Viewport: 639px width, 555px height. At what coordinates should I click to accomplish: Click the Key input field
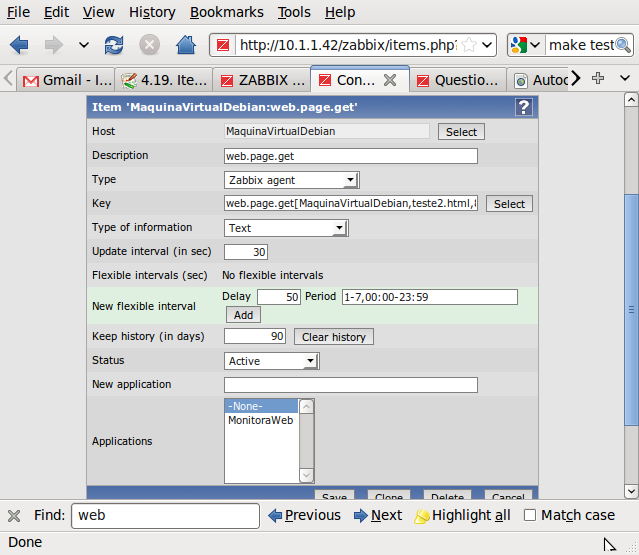tap(350, 203)
